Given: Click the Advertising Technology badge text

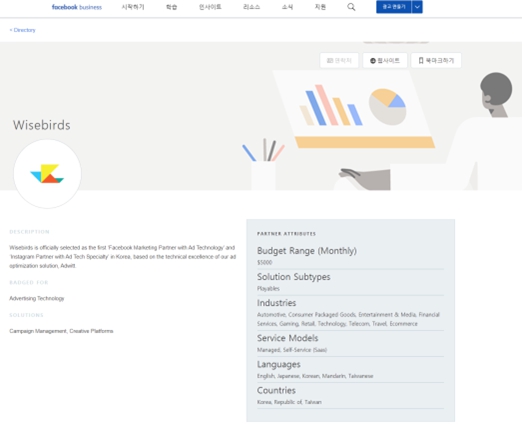Looking at the screenshot, I should (37, 298).
